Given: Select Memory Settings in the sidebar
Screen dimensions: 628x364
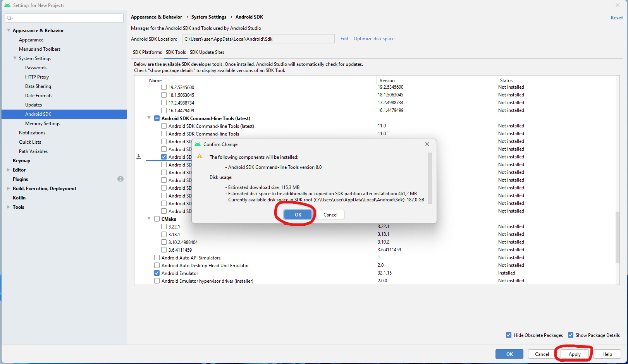Looking at the screenshot, I should 43,124.
